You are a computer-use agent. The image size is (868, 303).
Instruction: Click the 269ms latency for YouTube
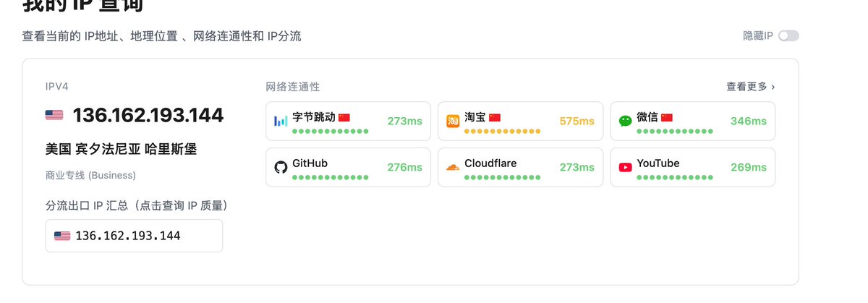[749, 167]
